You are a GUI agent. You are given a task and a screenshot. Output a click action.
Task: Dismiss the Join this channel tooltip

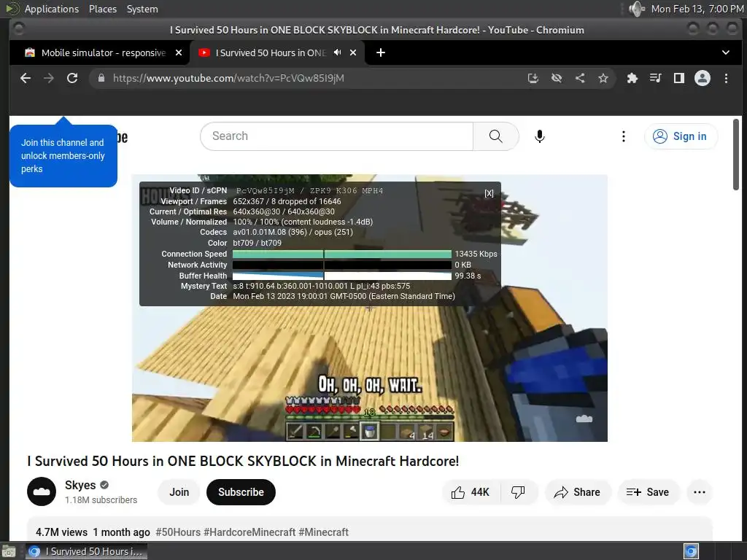tap(63, 156)
